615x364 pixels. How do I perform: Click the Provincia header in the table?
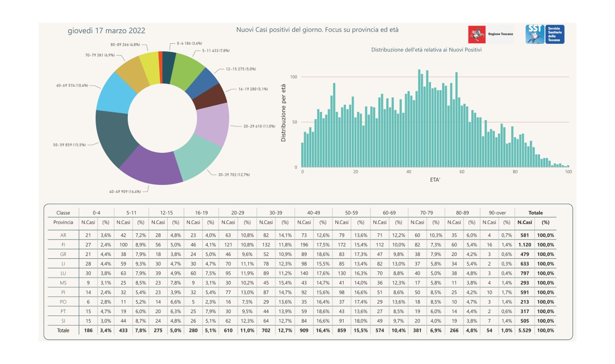tap(63, 222)
